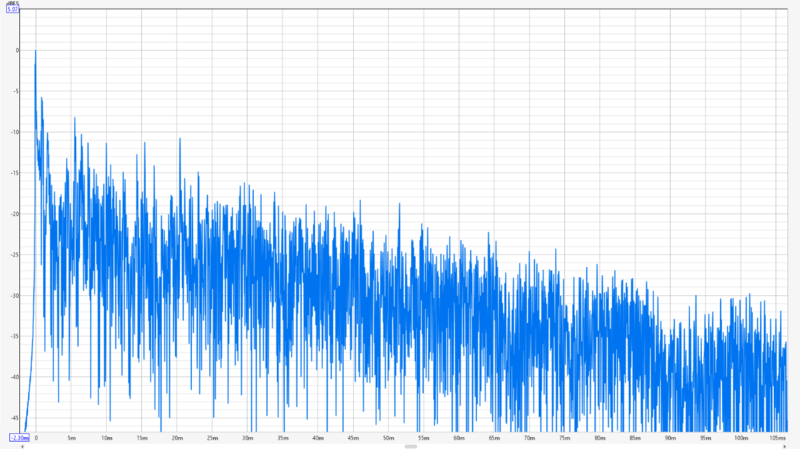Viewport: 800px width, 449px height.
Task: Click the 10m tick on time axis
Action: [x=107, y=438]
